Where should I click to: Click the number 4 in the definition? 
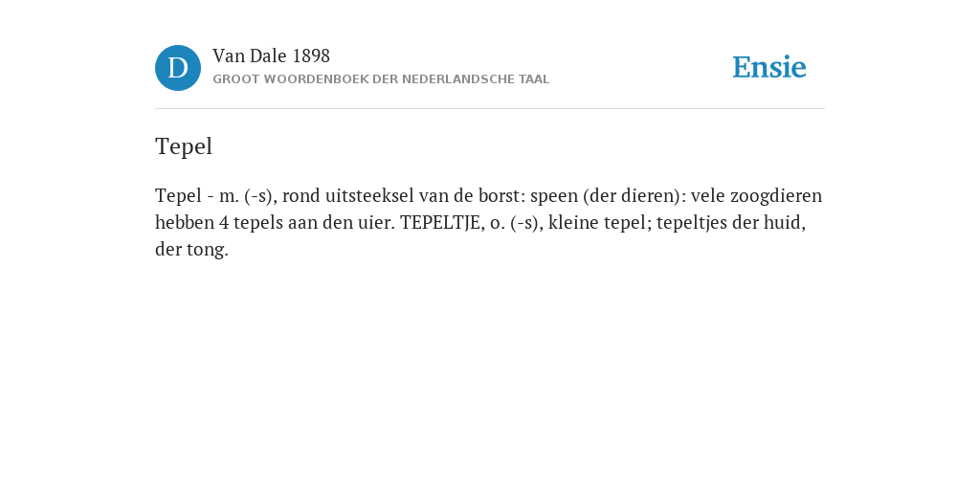[225, 222]
